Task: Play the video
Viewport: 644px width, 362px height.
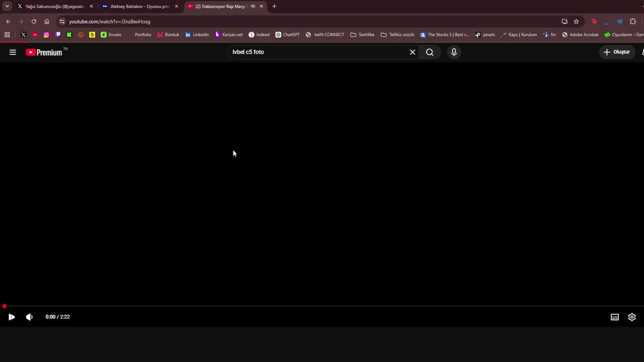Action: pyautogui.click(x=12, y=317)
